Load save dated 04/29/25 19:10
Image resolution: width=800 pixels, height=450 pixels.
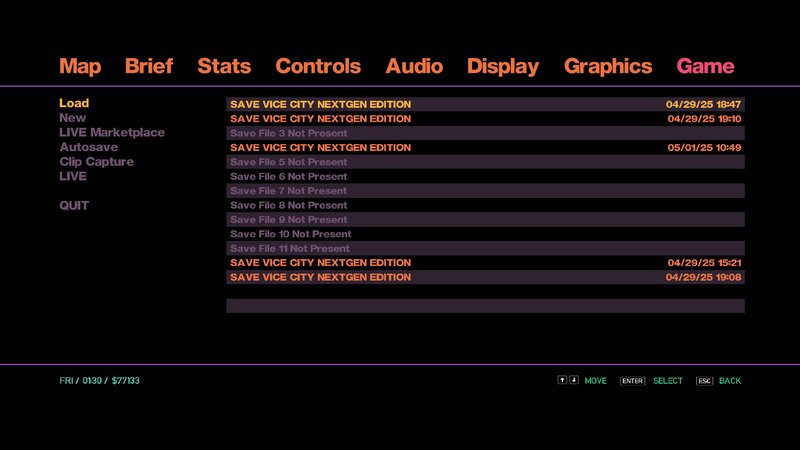(485, 119)
